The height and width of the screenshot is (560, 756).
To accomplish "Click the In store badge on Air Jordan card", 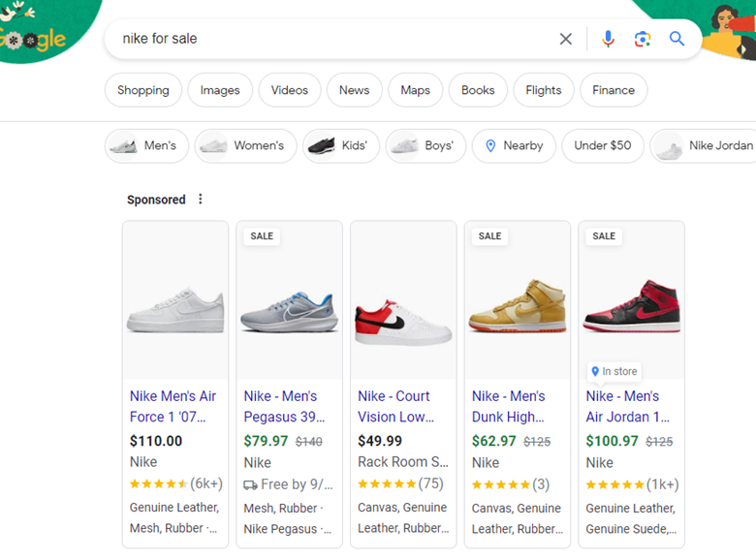I will (x=614, y=372).
